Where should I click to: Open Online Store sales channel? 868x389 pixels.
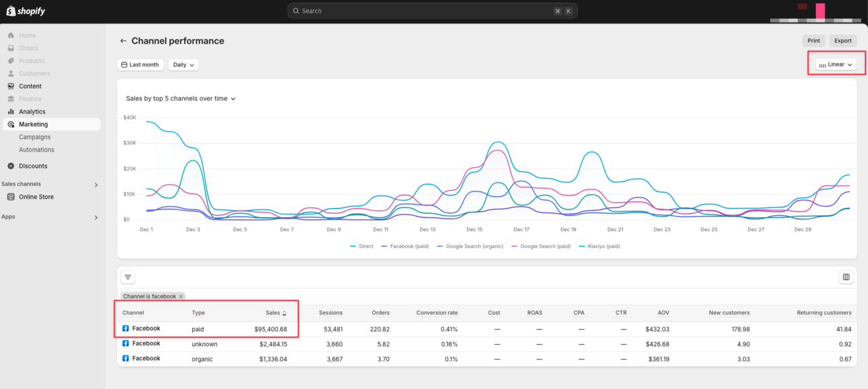point(36,197)
